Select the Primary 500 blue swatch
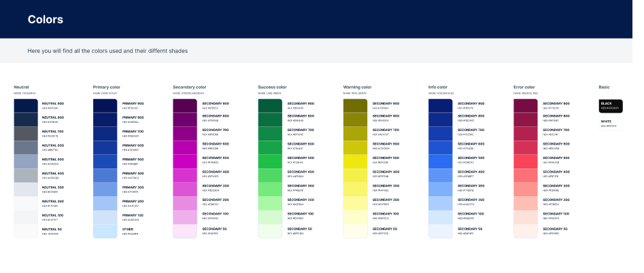The width and height of the screenshot is (644, 273). (105, 161)
